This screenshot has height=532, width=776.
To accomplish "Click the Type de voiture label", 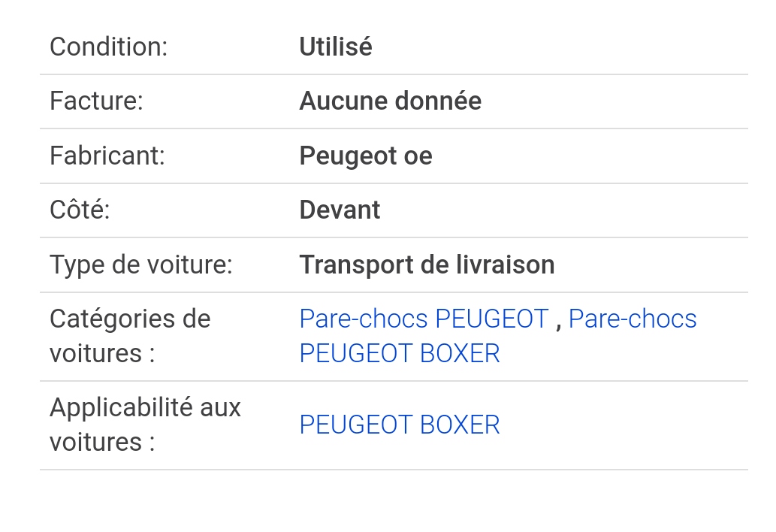I will 140,264.
